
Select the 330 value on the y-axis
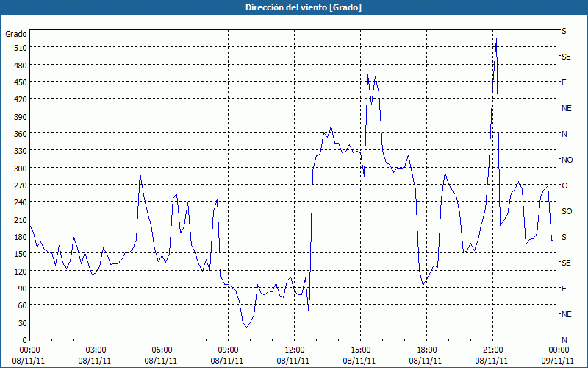pos(21,151)
